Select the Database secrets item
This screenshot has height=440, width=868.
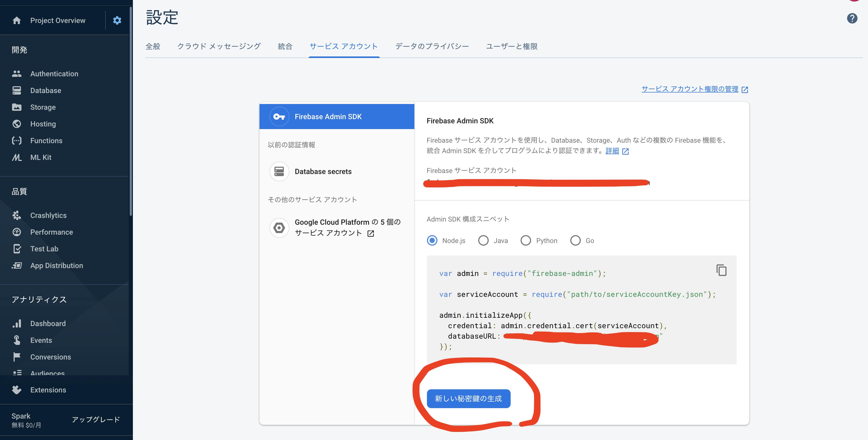click(x=323, y=172)
